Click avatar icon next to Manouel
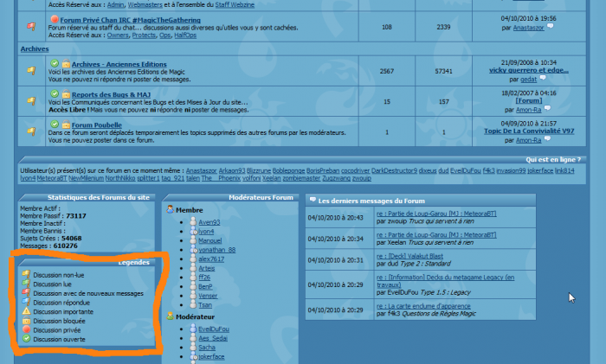This screenshot has width=606, height=364. point(193,240)
